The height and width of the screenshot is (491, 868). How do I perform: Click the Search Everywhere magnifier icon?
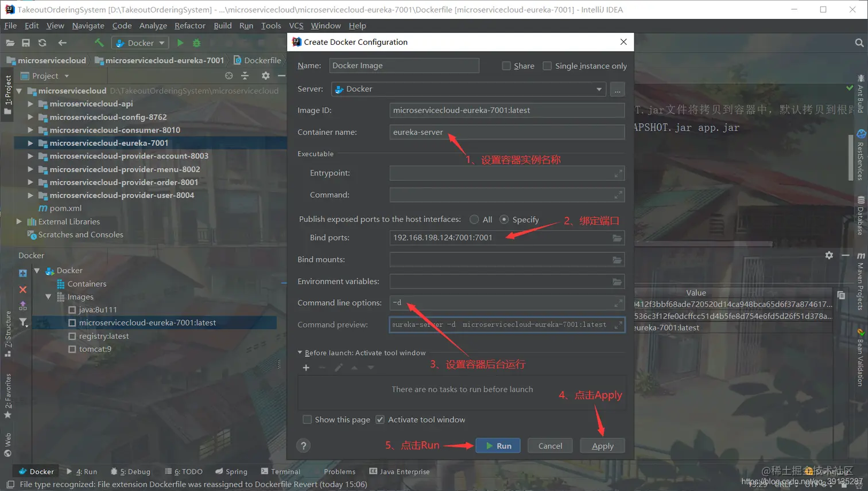859,43
